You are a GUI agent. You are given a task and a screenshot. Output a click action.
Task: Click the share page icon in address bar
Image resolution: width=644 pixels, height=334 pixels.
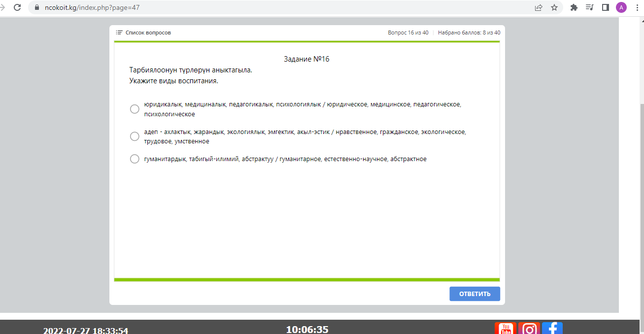[539, 7]
